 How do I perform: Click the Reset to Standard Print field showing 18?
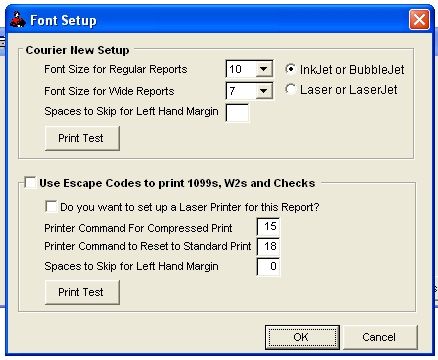(268, 246)
